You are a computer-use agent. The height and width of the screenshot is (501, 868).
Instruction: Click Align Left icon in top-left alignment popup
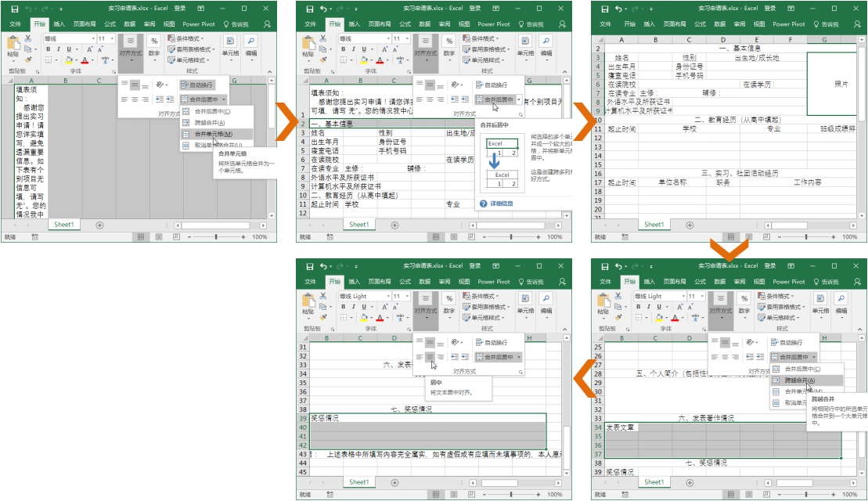(124, 99)
